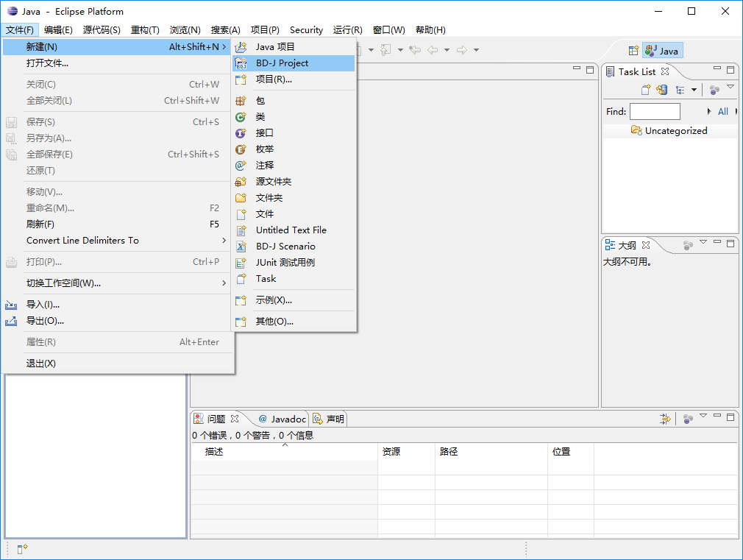The height and width of the screenshot is (560, 743).
Task: Click the Last Edit Location toolbar arrow
Action: pyautogui.click(x=415, y=50)
